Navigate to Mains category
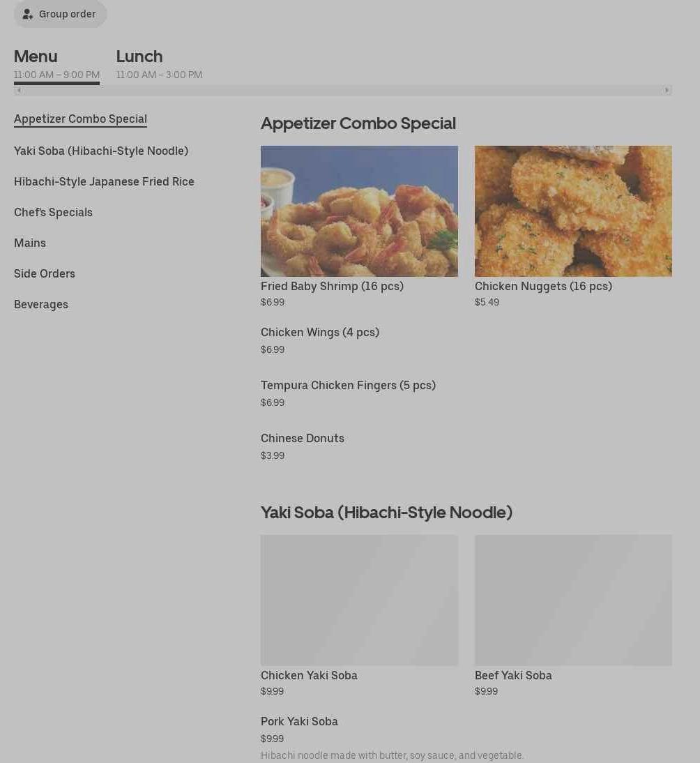The height and width of the screenshot is (763, 700). (x=30, y=243)
